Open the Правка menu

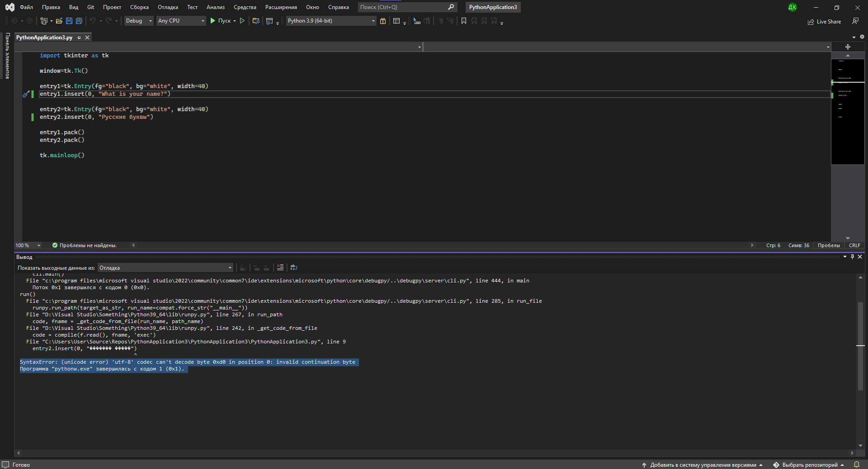pyautogui.click(x=51, y=7)
